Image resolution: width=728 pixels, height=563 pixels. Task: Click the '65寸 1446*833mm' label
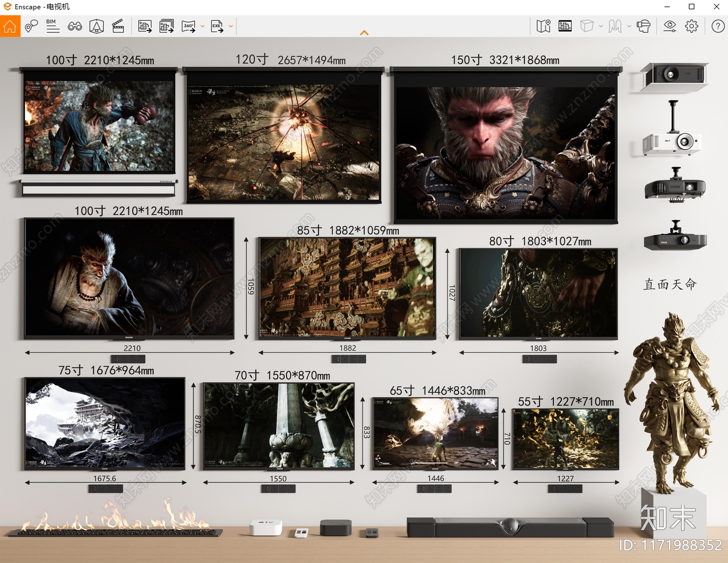(x=437, y=391)
